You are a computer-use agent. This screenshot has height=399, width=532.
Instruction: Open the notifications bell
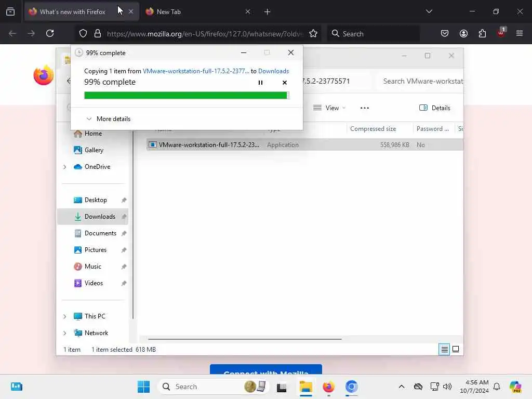(497, 387)
